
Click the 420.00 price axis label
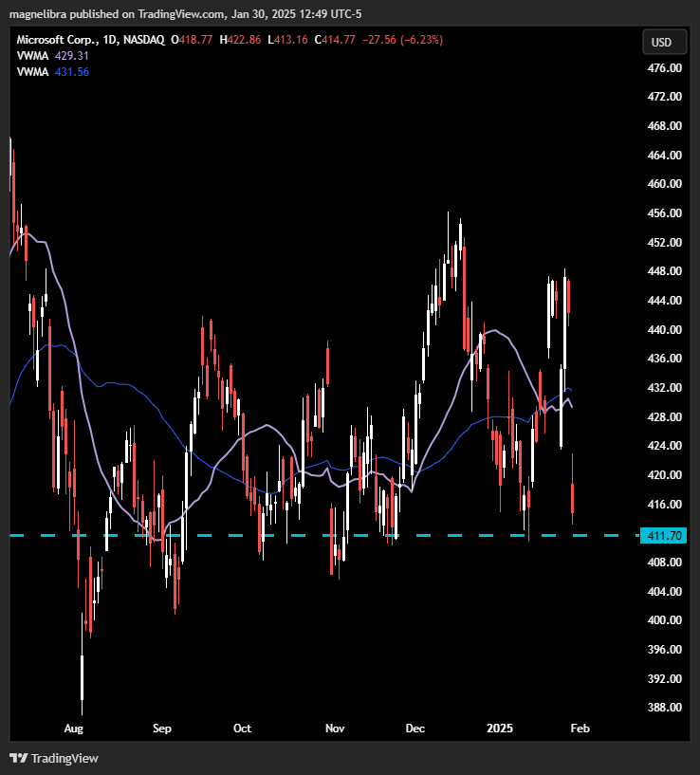click(x=664, y=474)
